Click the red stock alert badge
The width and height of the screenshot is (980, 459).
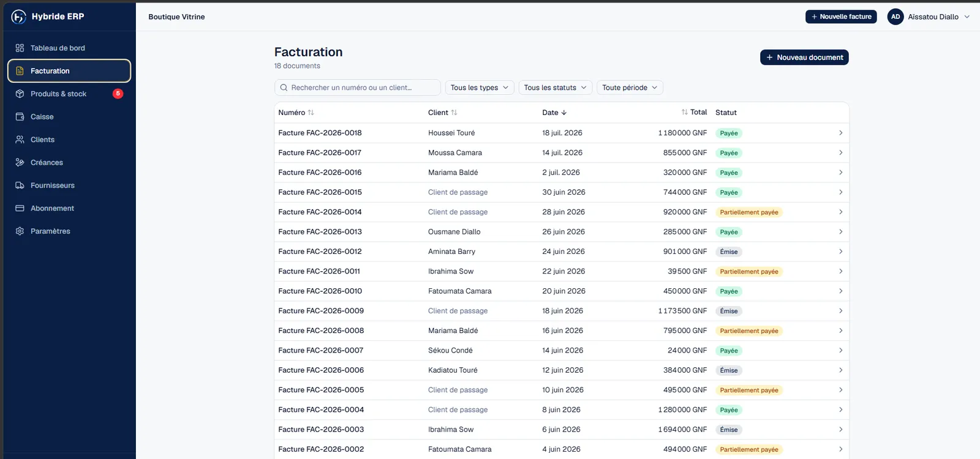pos(118,94)
